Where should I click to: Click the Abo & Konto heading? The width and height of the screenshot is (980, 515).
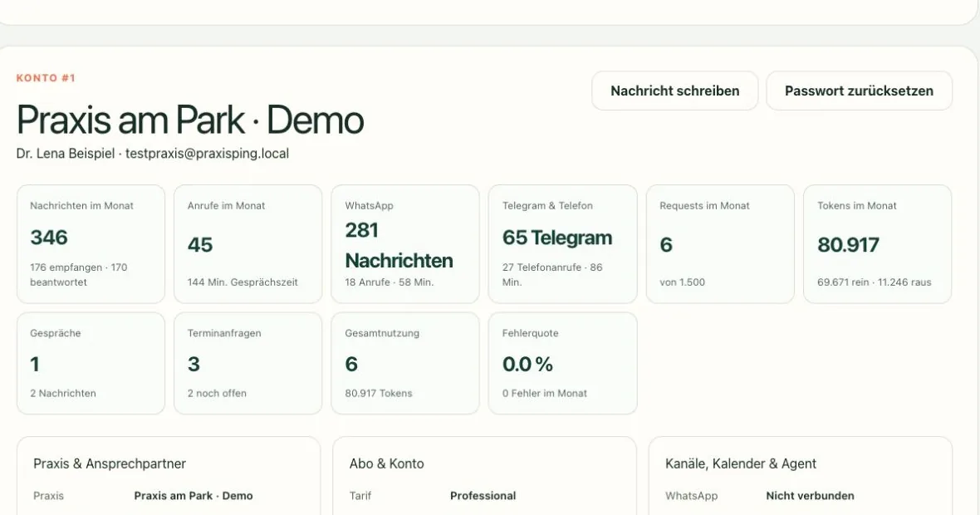pyautogui.click(x=387, y=463)
